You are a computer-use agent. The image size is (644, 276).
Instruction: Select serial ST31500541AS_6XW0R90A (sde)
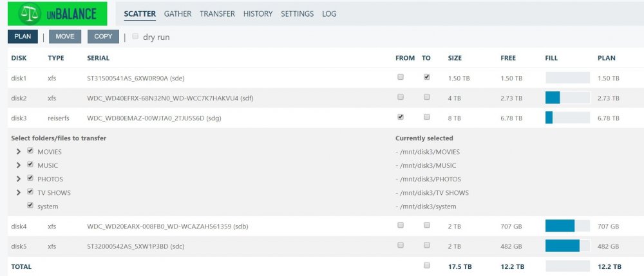pyautogui.click(x=135, y=78)
